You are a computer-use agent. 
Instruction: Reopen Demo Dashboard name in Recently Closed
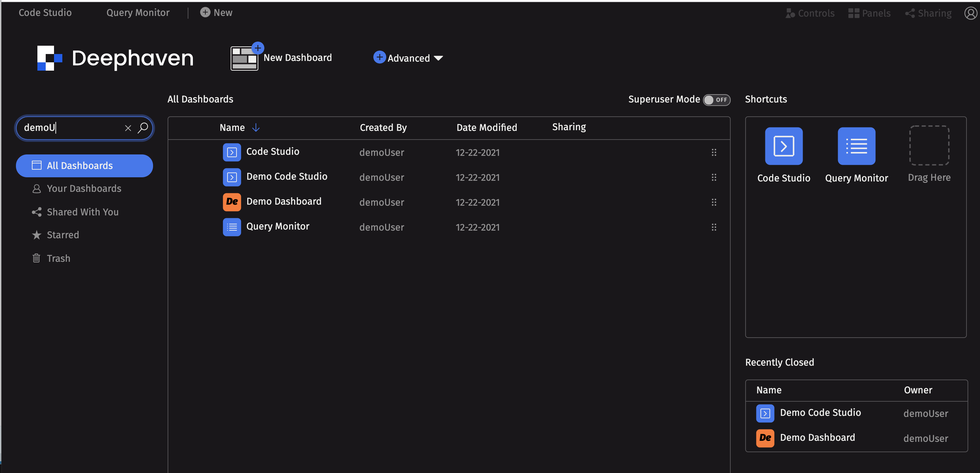(817, 438)
